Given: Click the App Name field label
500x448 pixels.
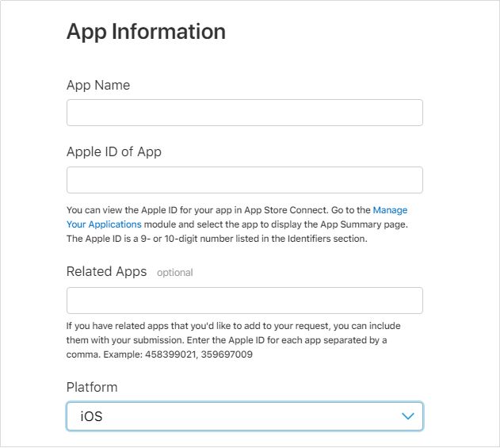Looking at the screenshot, I should (98, 85).
